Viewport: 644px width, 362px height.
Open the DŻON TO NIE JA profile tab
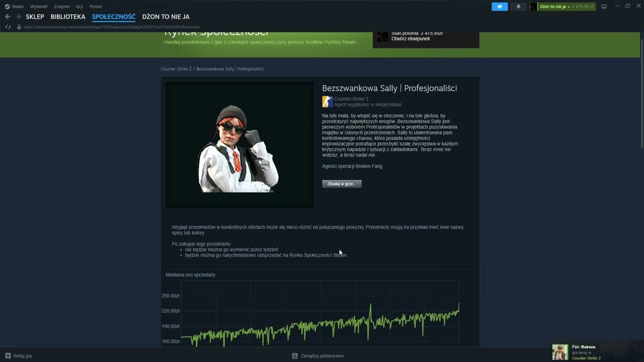(166, 17)
